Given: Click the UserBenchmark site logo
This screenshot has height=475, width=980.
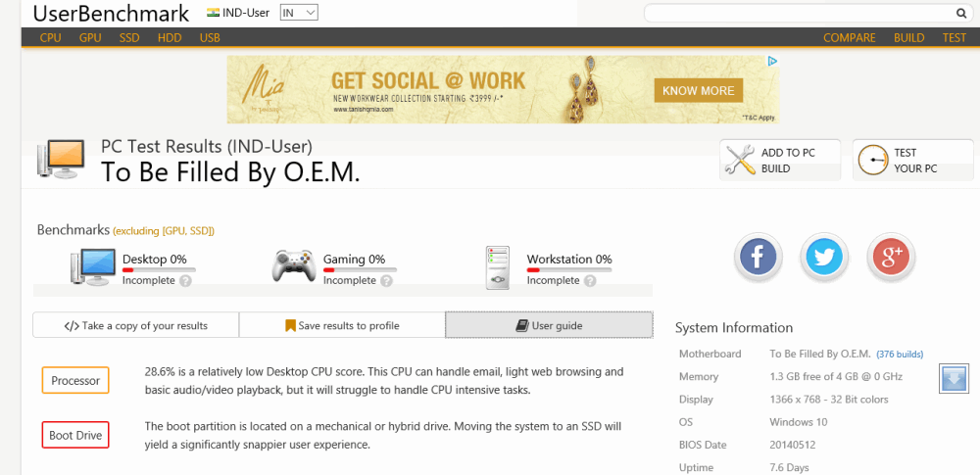Looking at the screenshot, I should [111, 13].
